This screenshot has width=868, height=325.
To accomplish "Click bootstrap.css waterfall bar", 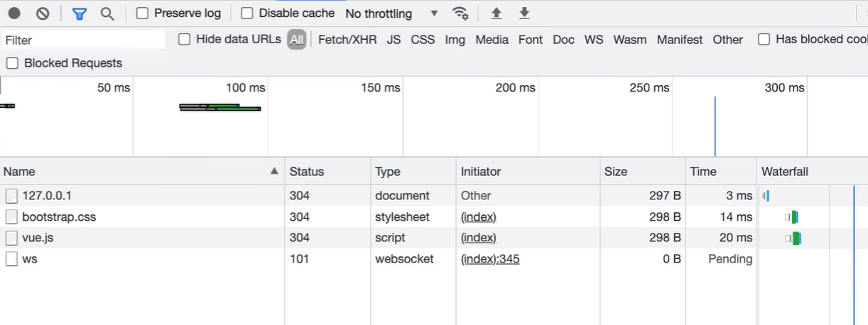I will pyautogui.click(x=792, y=217).
